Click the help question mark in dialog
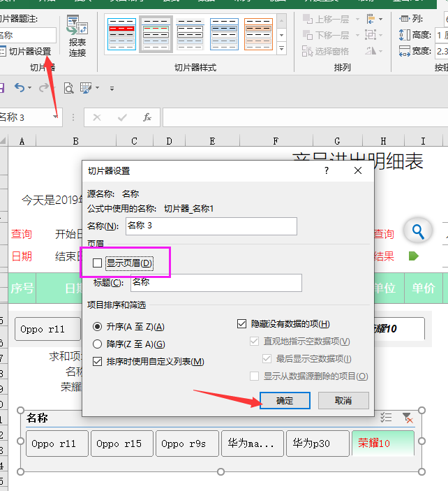 [x=327, y=170]
